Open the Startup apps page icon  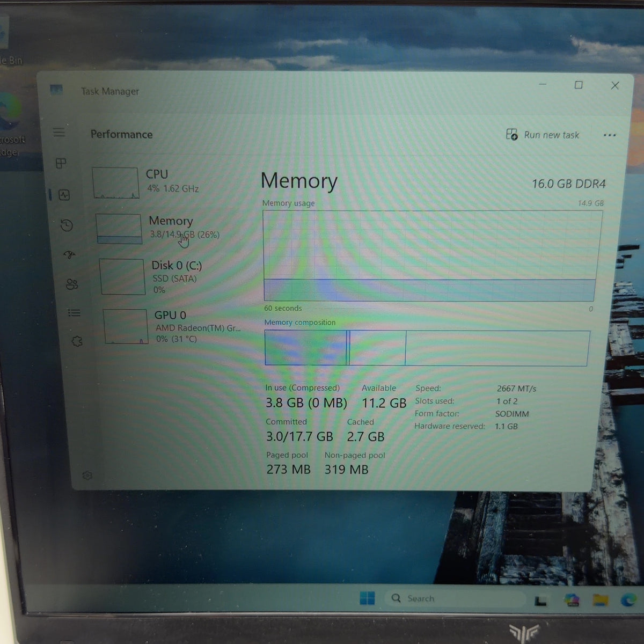click(x=70, y=254)
